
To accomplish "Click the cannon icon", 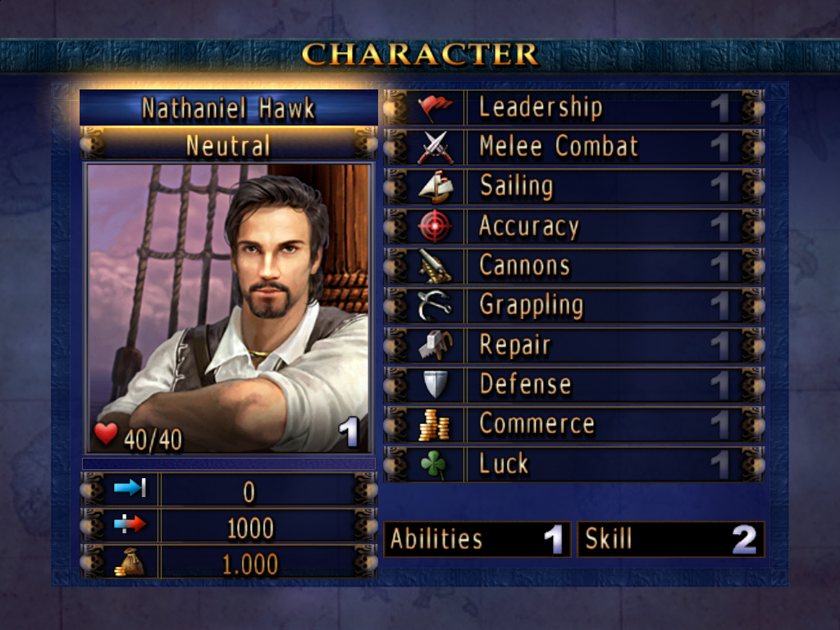I will pyautogui.click(x=435, y=267).
